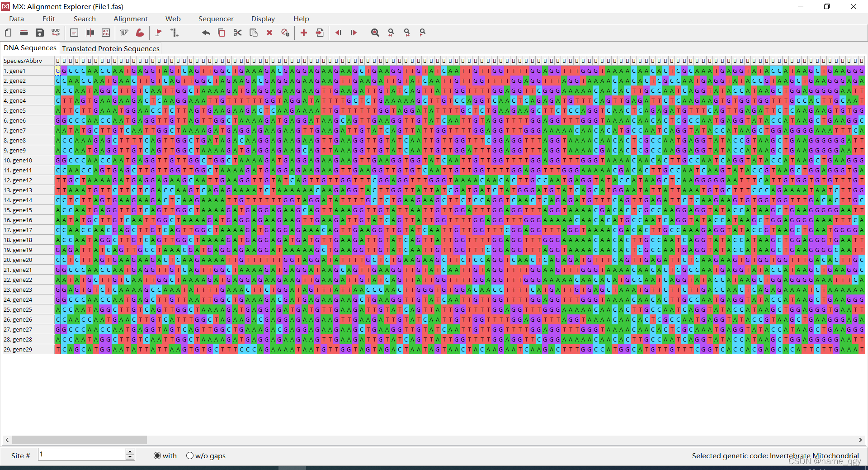Image resolution: width=868 pixels, height=470 pixels.
Task: Open the Alignment menu
Action: click(x=131, y=19)
